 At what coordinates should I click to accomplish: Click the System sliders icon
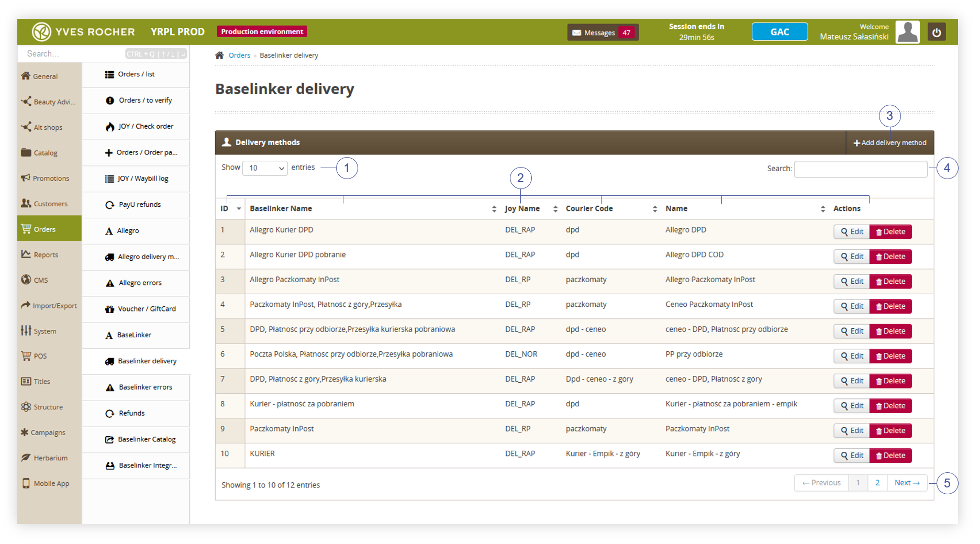point(26,330)
